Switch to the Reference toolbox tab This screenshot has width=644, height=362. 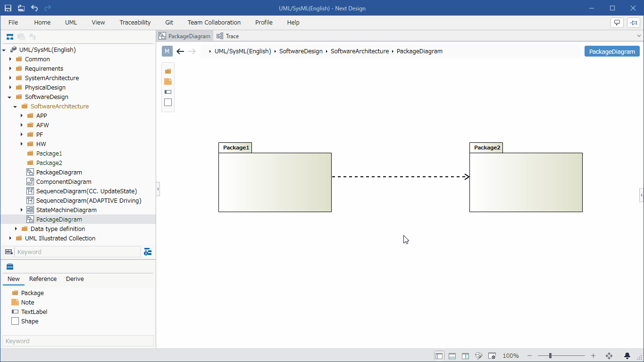[x=43, y=279]
